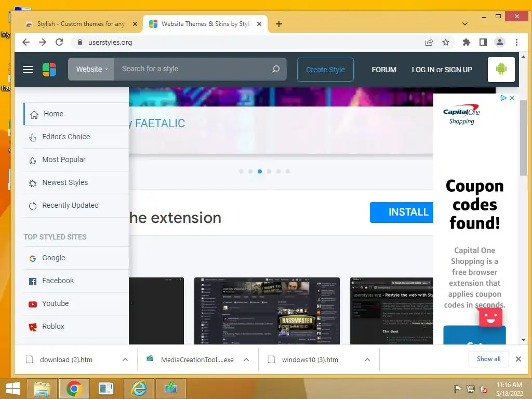Image resolution: width=532 pixels, height=399 pixels.
Task: Close the Capital One ad with X
Action: pyautogui.click(x=512, y=98)
